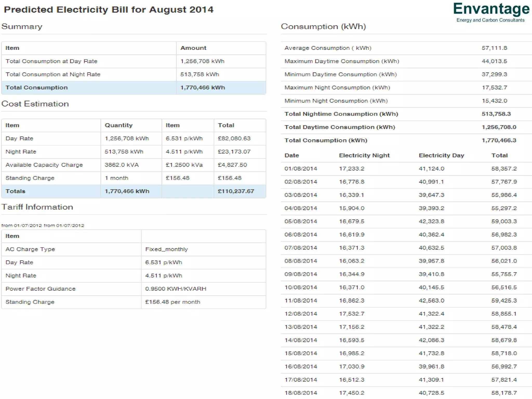532x399 pixels.
Task: Click the Energy and Carbon Consultants tagline
Action: (x=490, y=20)
